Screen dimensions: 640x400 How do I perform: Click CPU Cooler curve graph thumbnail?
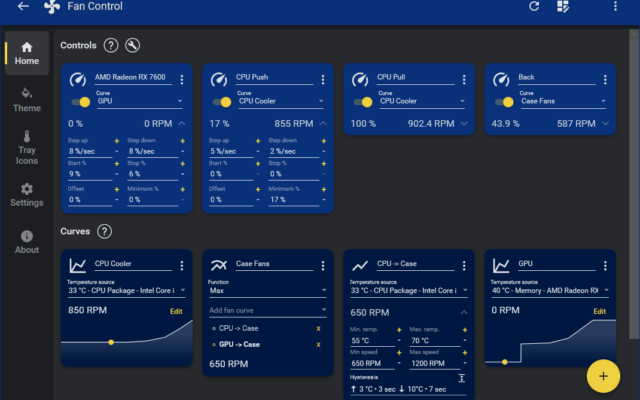[127, 343]
